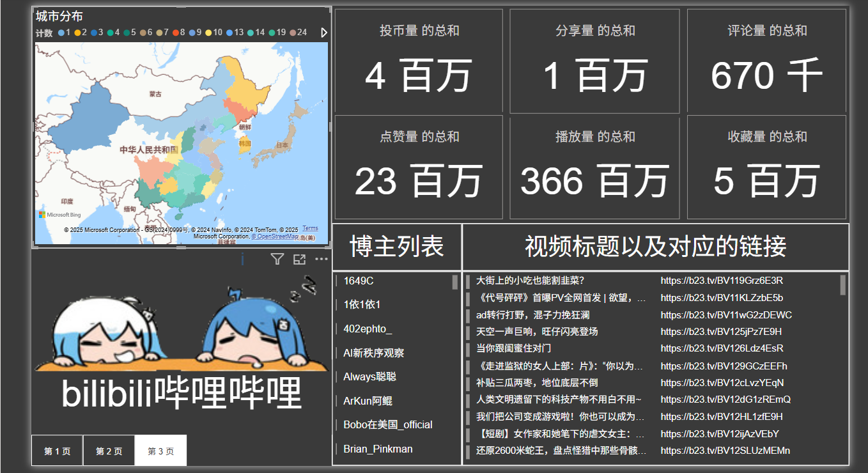Click the focus mode pop-out icon
The height and width of the screenshot is (473, 868).
(299, 259)
